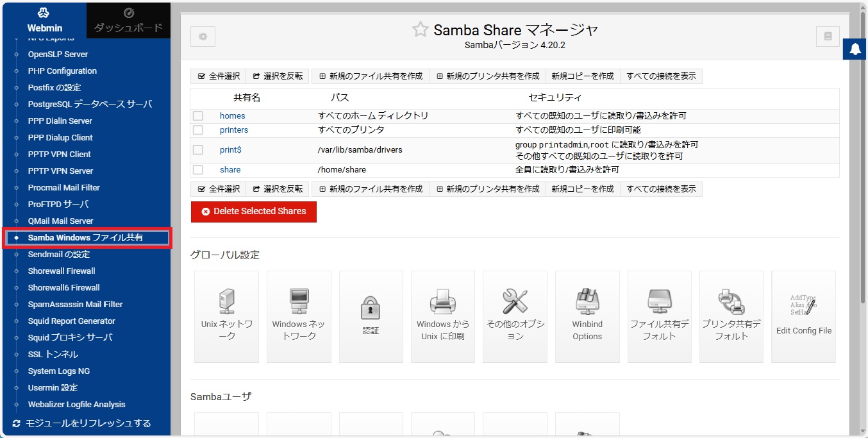868x438 pixels.
Task: Open PPP Dialin Server in sidebar
Action: [x=60, y=121]
